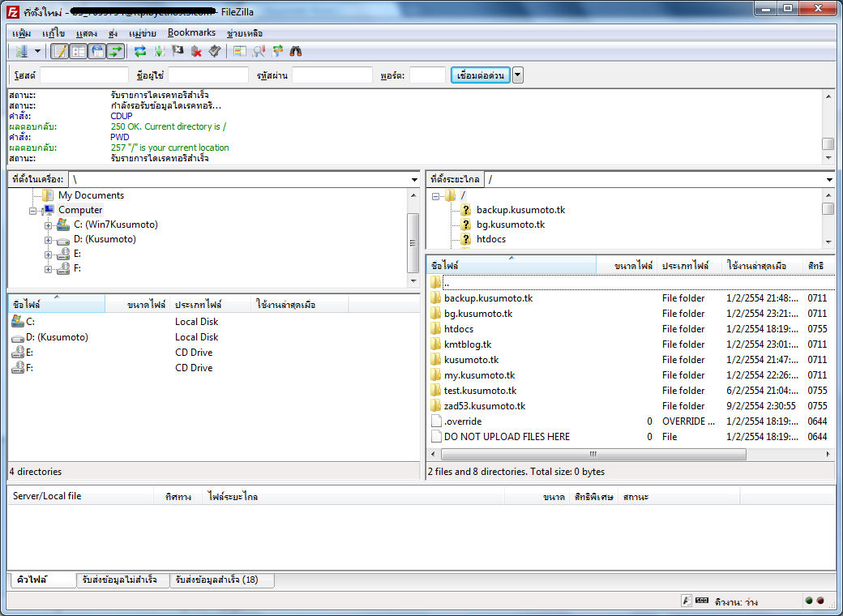Select My Documents in local tree
This screenshot has width=843, height=616.
tap(91, 195)
